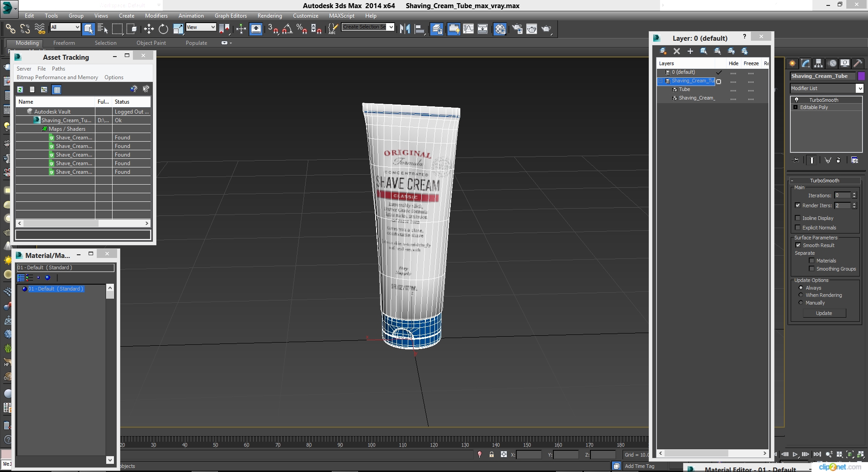Open the Render Setup teapot icon

point(517,29)
